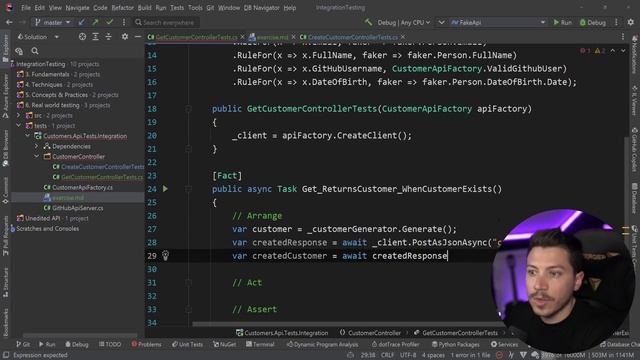
Task: Click the Select Opened File target icon
Action: [x=82, y=37]
